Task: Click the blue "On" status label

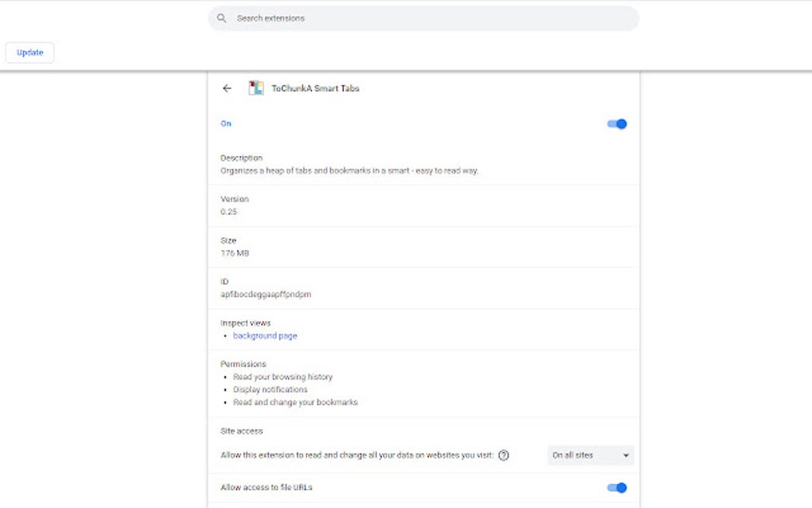Action: point(226,124)
